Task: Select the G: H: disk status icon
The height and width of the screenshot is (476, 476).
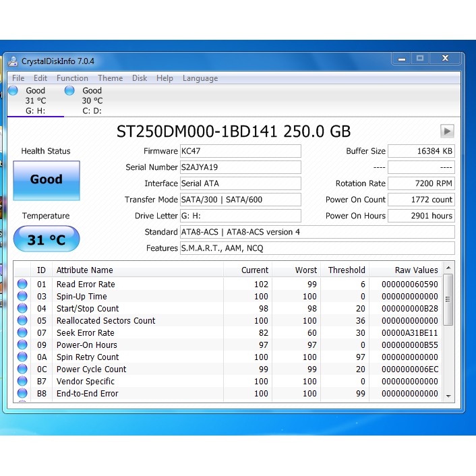Action: tap(13, 90)
